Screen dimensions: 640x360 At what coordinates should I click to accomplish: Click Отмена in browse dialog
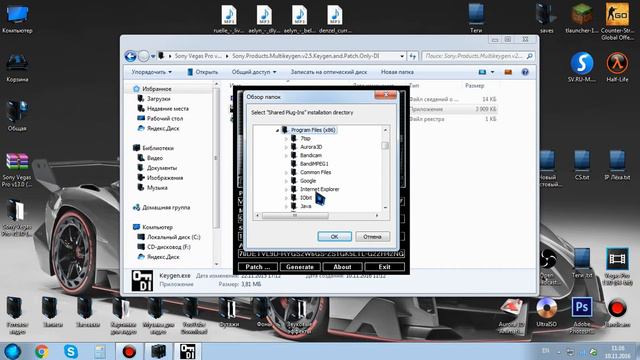pyautogui.click(x=372, y=236)
